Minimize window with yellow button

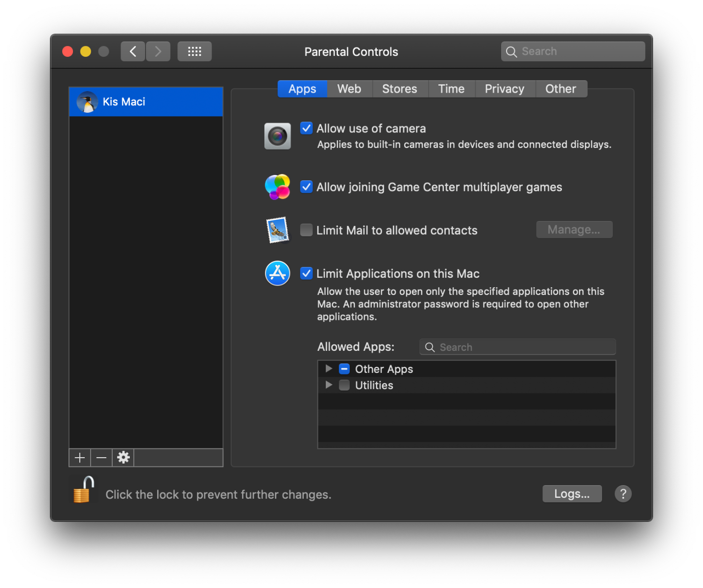pyautogui.click(x=86, y=51)
